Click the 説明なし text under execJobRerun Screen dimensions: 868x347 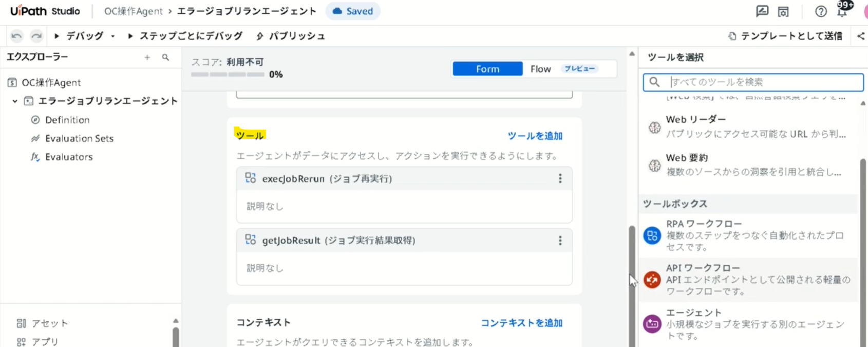click(x=265, y=206)
